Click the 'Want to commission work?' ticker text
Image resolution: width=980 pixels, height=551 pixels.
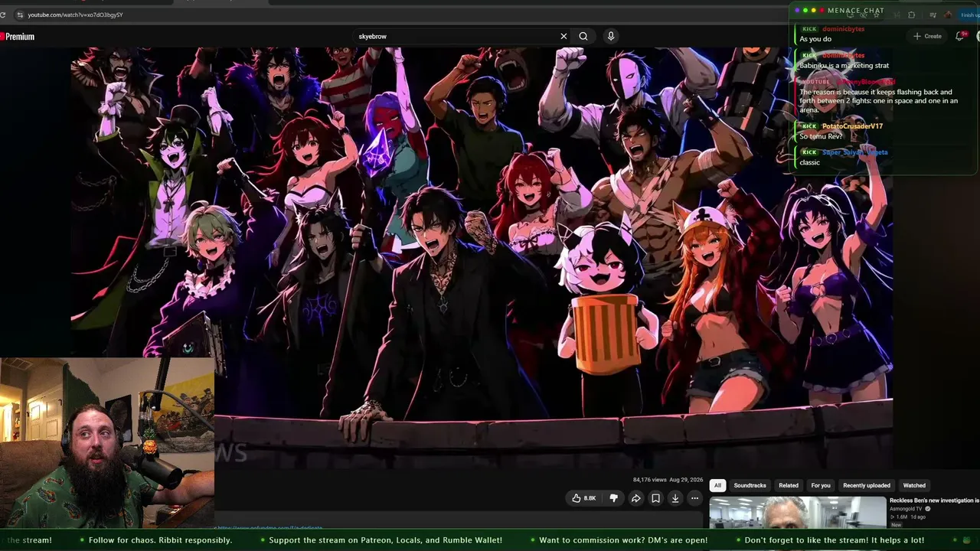point(623,540)
